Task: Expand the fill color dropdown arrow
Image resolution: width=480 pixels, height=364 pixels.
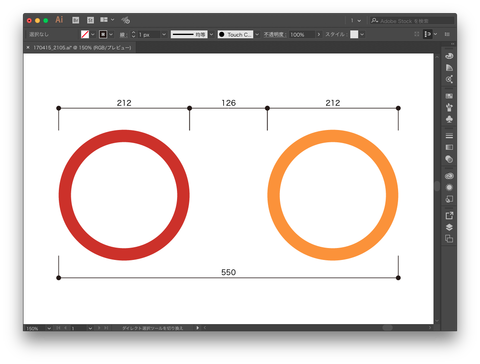Action: click(x=93, y=34)
